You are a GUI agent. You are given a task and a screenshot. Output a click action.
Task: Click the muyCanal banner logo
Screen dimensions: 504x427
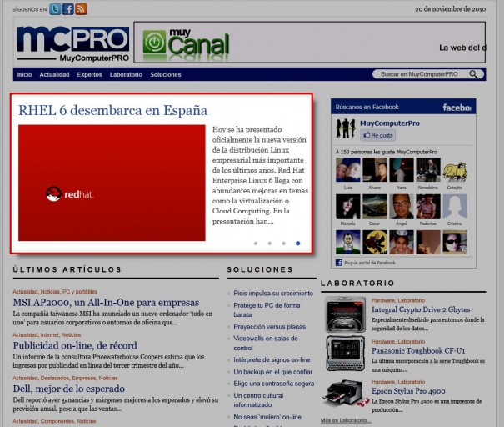[x=186, y=44]
